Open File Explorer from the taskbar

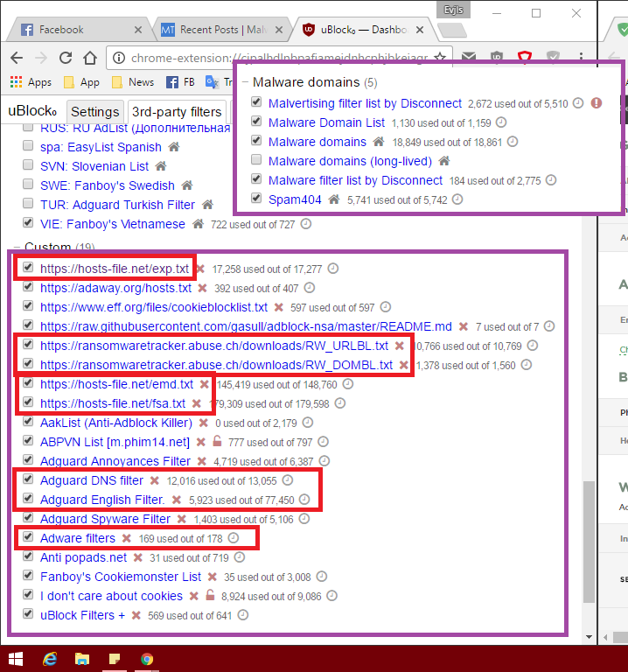pos(82,659)
